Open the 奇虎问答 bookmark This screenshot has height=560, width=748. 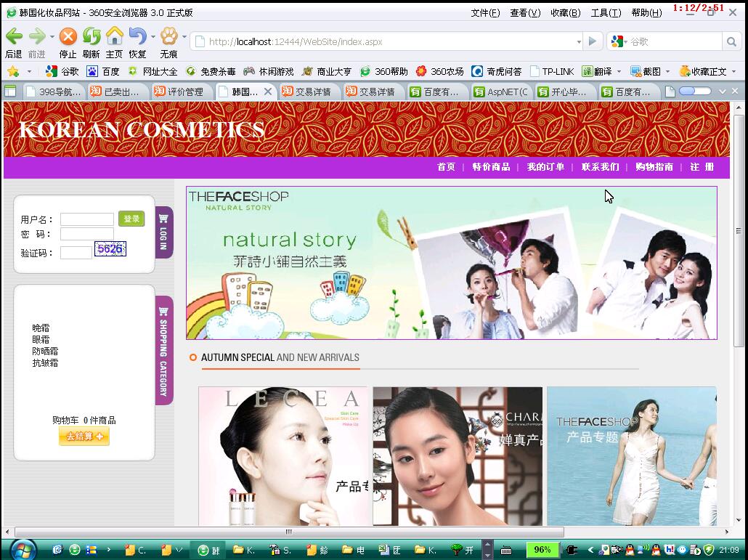(497, 72)
